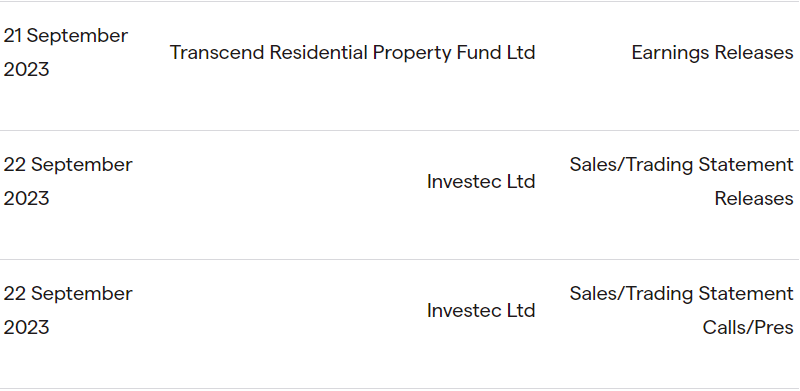Viewport: 800px width, 391px height.
Task: Click the words Property Fund Ltd
Action: (454, 53)
